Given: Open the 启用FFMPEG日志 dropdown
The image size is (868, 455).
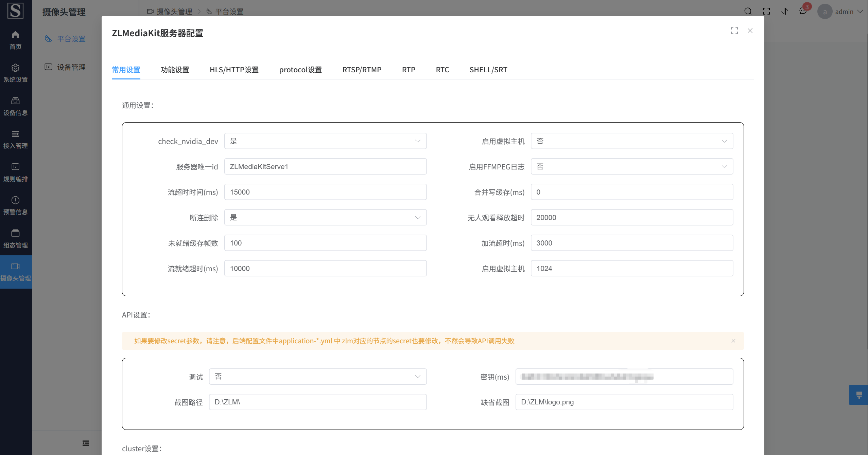Looking at the screenshot, I should [x=631, y=166].
